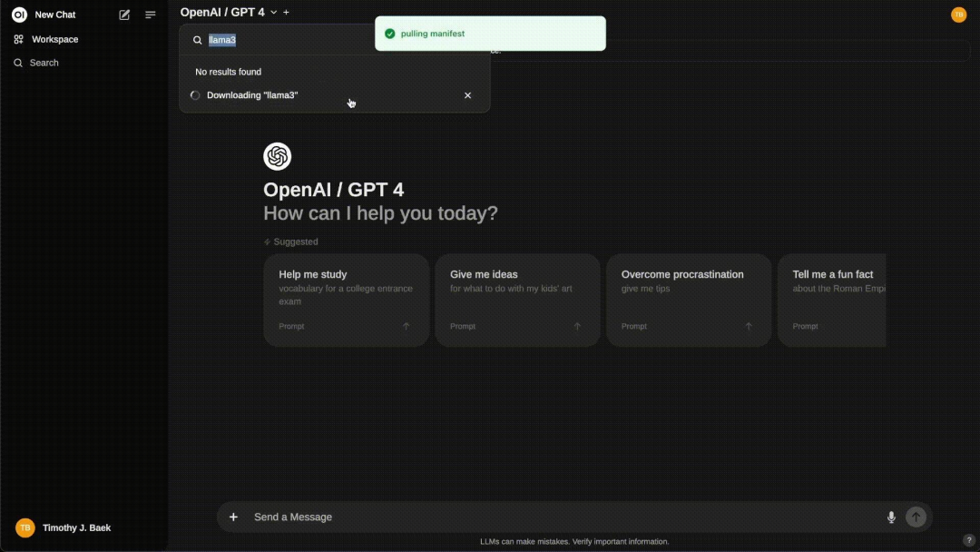The height and width of the screenshot is (552, 980).
Task: Toggle the sidebar menu lines icon
Action: tap(150, 15)
